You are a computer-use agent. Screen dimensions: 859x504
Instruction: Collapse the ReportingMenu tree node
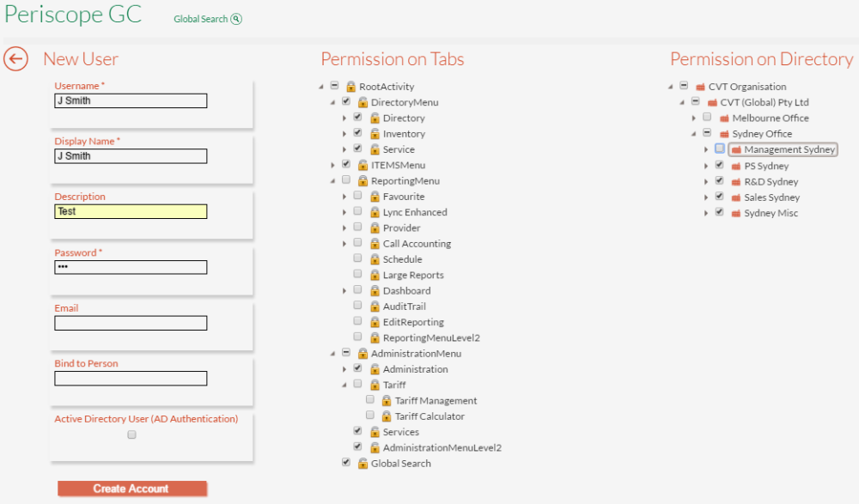tap(332, 181)
